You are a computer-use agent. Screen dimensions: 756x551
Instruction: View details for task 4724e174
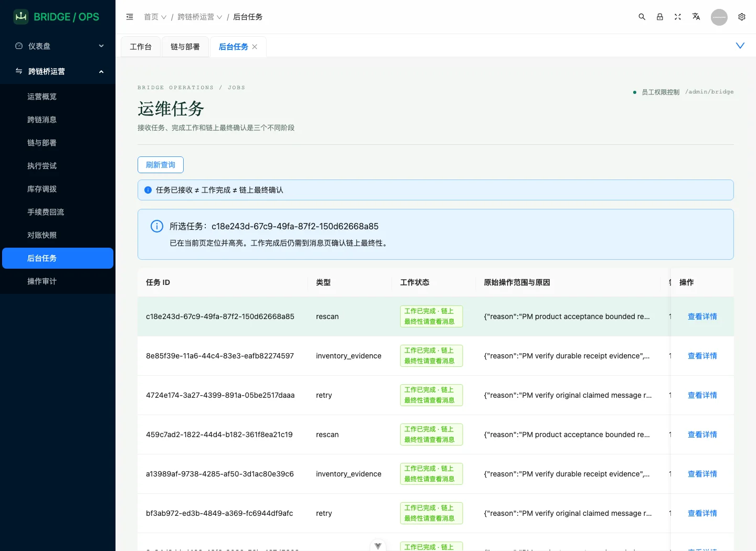(x=702, y=395)
